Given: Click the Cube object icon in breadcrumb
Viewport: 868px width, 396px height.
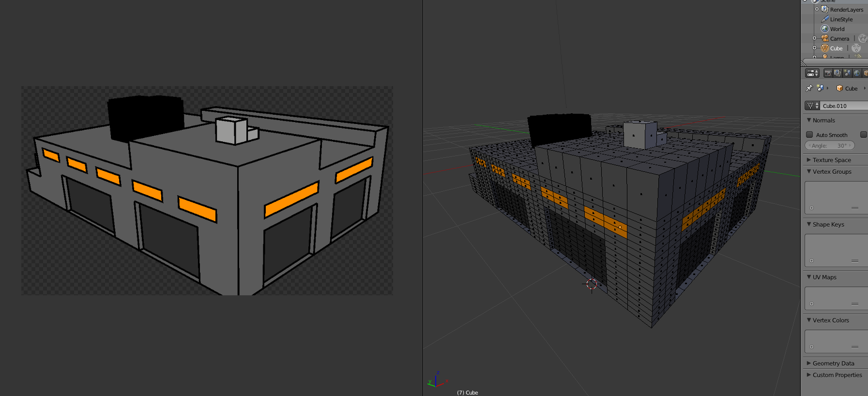Looking at the screenshot, I should 840,89.
